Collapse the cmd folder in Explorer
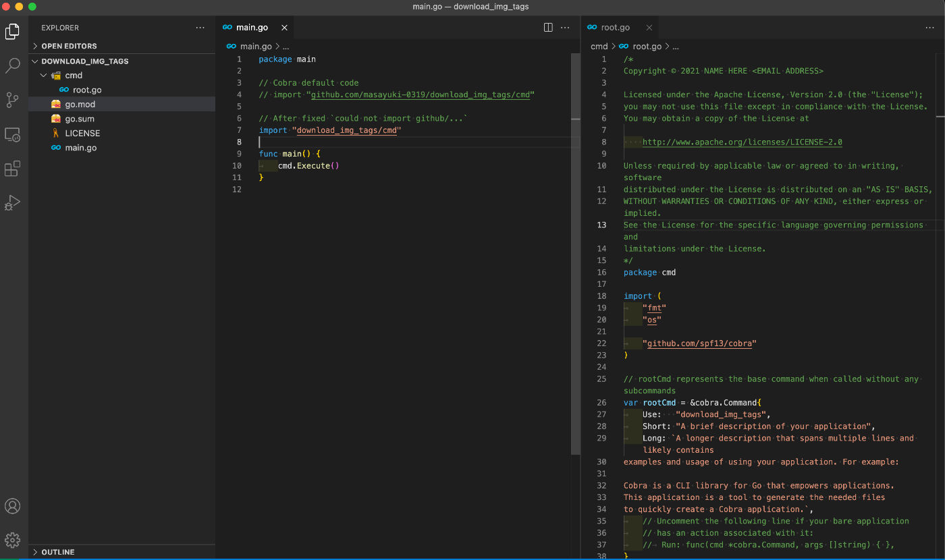Image resolution: width=945 pixels, height=560 pixels. click(x=122, y=76)
